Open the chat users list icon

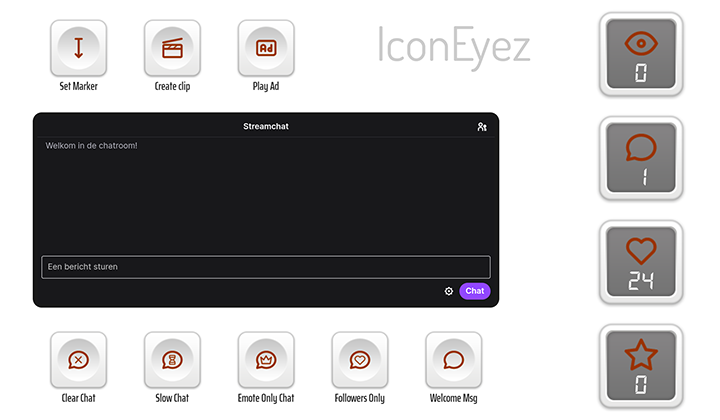click(x=482, y=127)
